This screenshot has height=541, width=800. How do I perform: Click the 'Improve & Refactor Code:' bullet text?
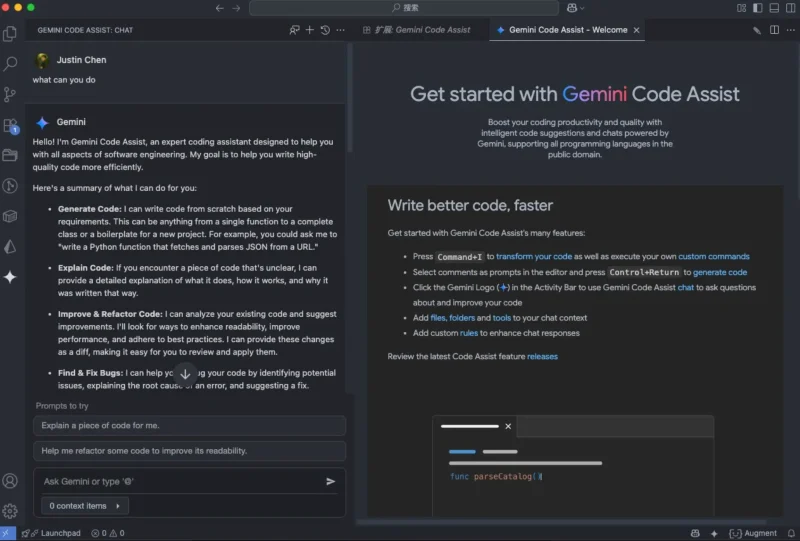110,314
